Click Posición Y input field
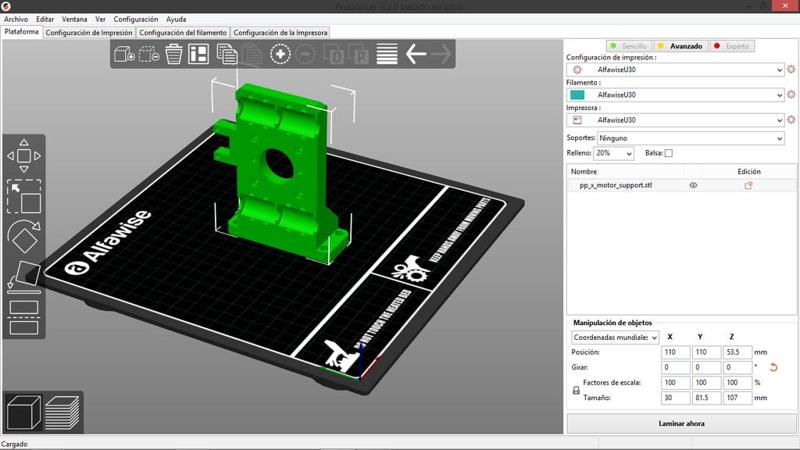 pyautogui.click(x=706, y=352)
